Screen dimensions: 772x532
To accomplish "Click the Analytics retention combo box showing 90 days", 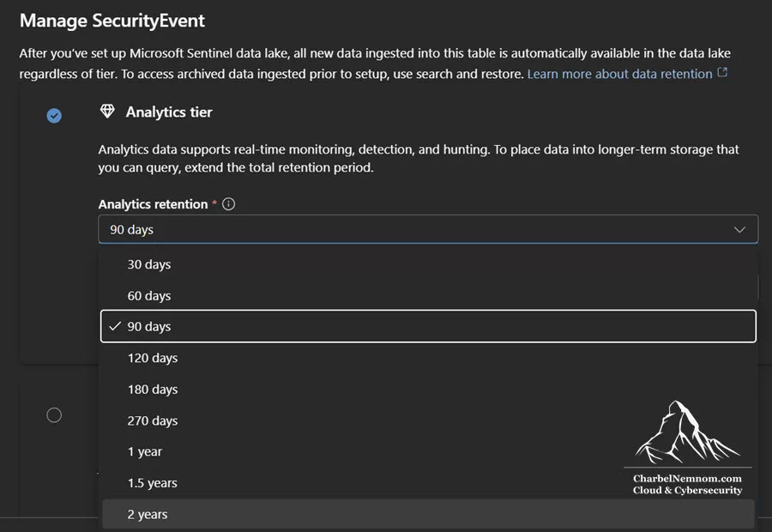I will pos(428,230).
